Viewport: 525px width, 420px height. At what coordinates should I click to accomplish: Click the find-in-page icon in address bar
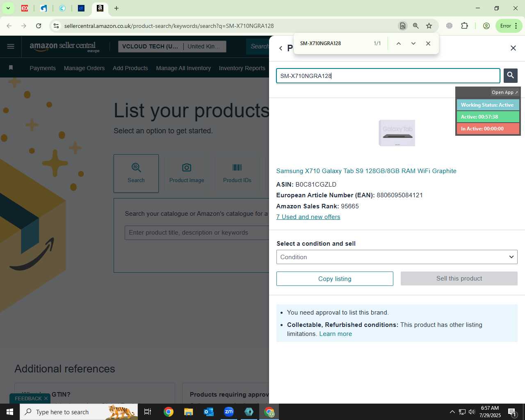point(403,26)
